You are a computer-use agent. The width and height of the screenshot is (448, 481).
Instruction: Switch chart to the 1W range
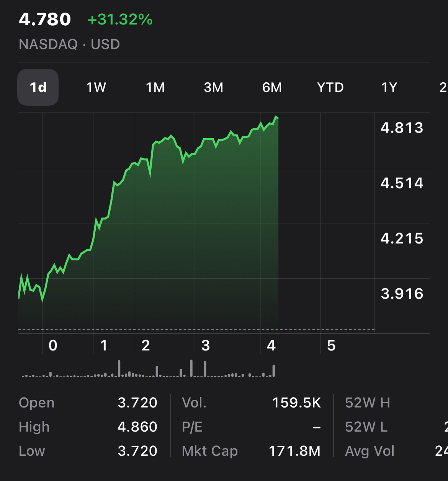(x=96, y=87)
